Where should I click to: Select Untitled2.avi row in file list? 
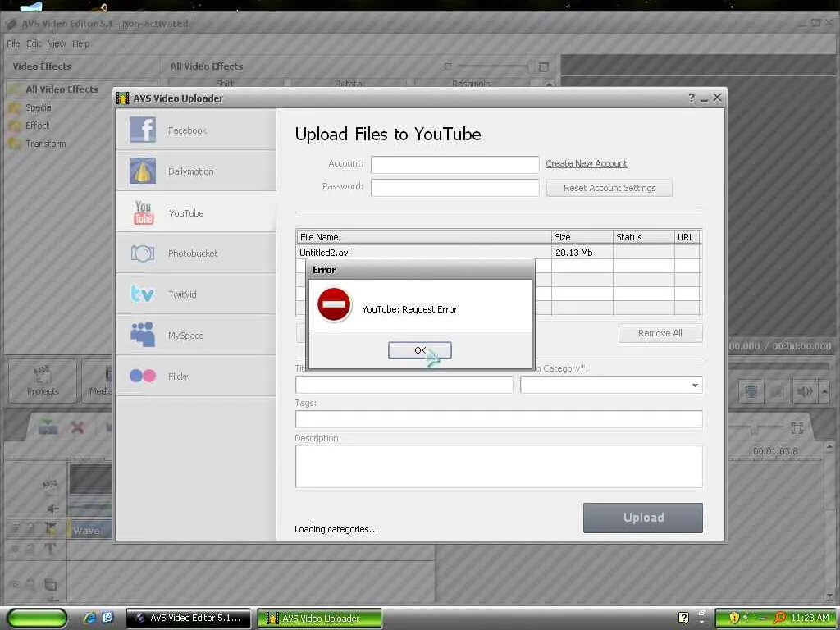[x=498, y=253]
